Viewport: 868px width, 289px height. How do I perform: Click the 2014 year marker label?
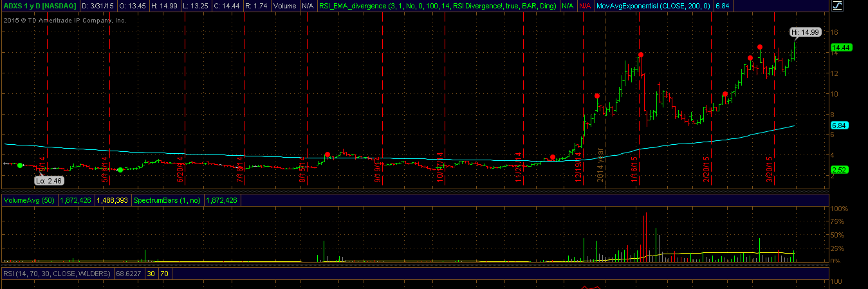click(x=600, y=167)
